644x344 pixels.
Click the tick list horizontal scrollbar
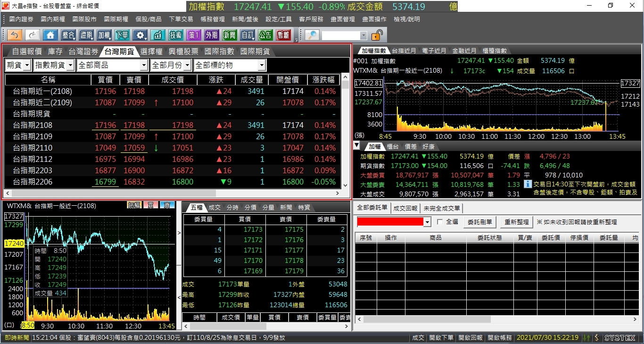coord(267,326)
